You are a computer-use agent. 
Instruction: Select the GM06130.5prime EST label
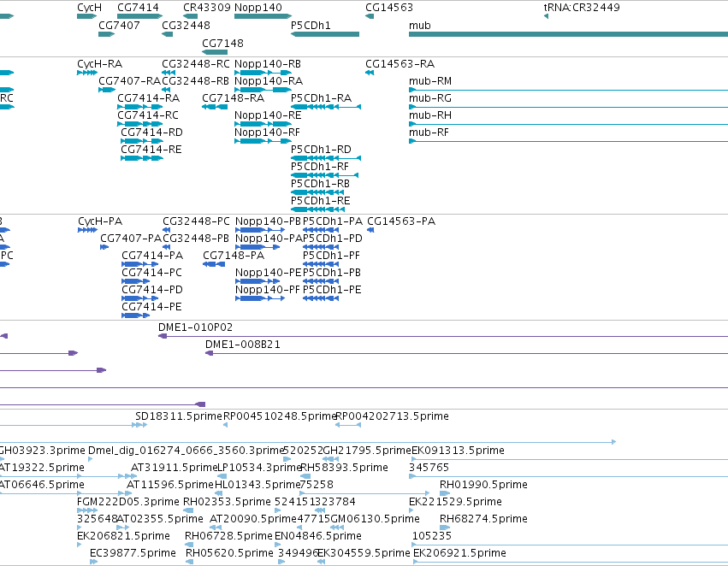click(375, 520)
